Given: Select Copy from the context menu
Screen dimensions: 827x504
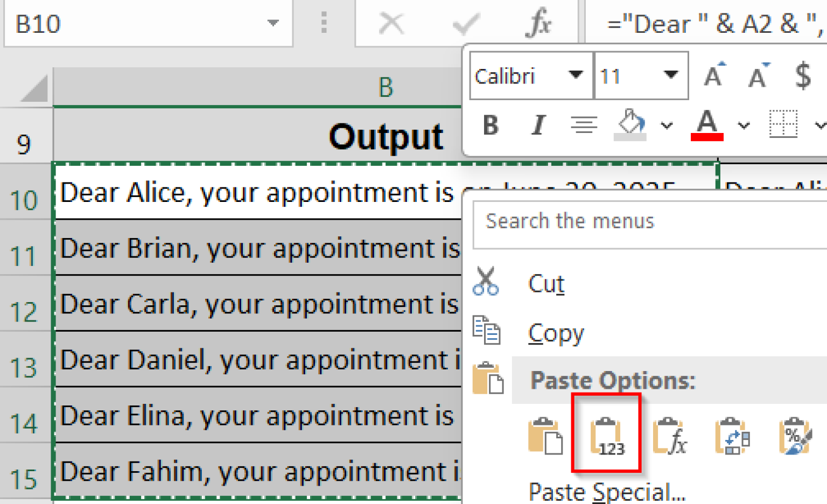Looking at the screenshot, I should (x=556, y=332).
